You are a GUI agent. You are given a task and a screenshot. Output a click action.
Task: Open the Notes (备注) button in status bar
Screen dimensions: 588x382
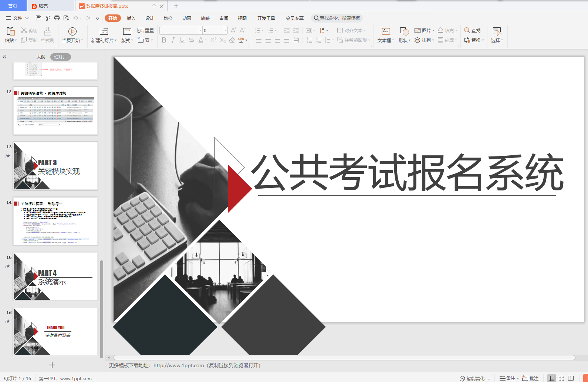coord(509,378)
